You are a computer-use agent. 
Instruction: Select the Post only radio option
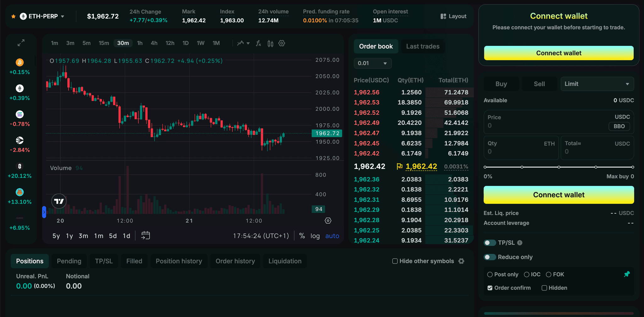click(x=490, y=275)
